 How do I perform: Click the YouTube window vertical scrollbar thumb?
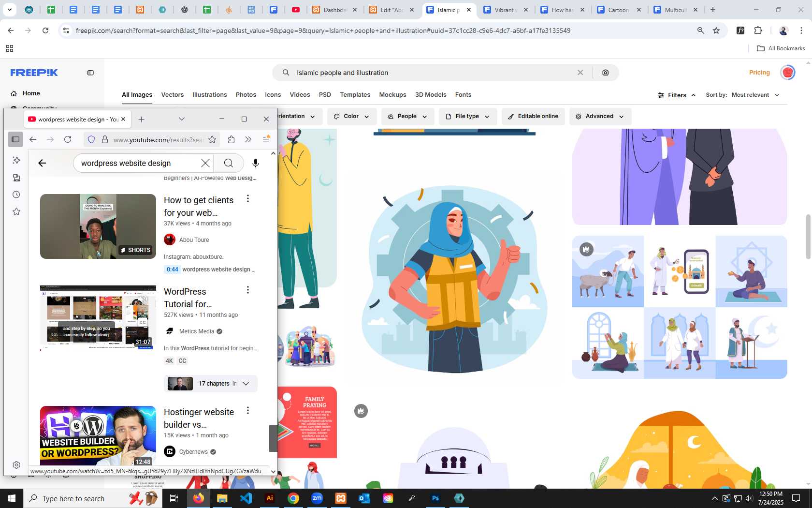(273, 438)
